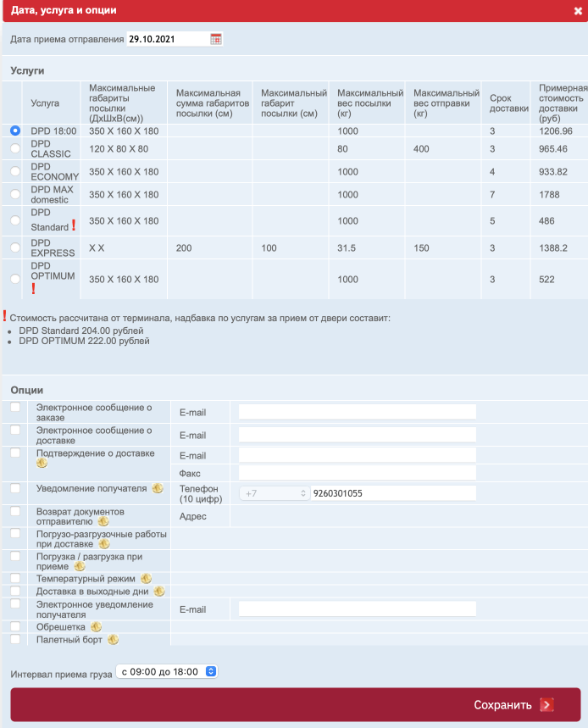
Task: Select the DPD EXPRESS radio button
Action: [15, 247]
